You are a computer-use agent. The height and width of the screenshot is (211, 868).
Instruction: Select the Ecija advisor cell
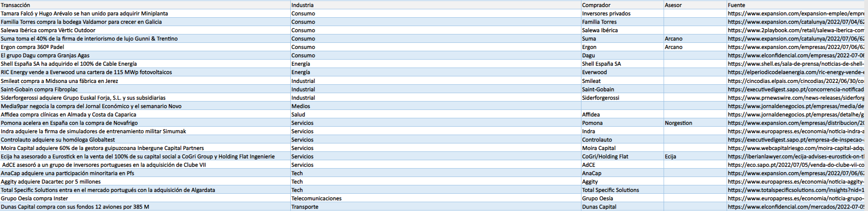tap(695, 157)
